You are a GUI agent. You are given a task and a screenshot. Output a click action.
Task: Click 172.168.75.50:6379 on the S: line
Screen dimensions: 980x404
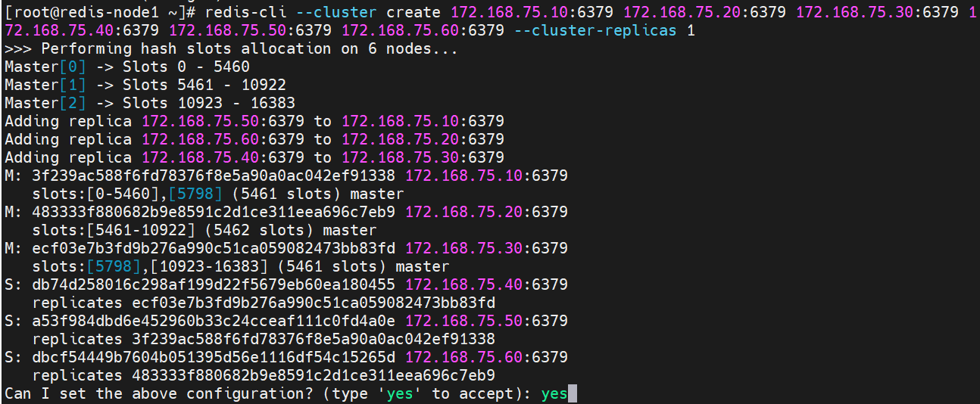click(x=486, y=321)
